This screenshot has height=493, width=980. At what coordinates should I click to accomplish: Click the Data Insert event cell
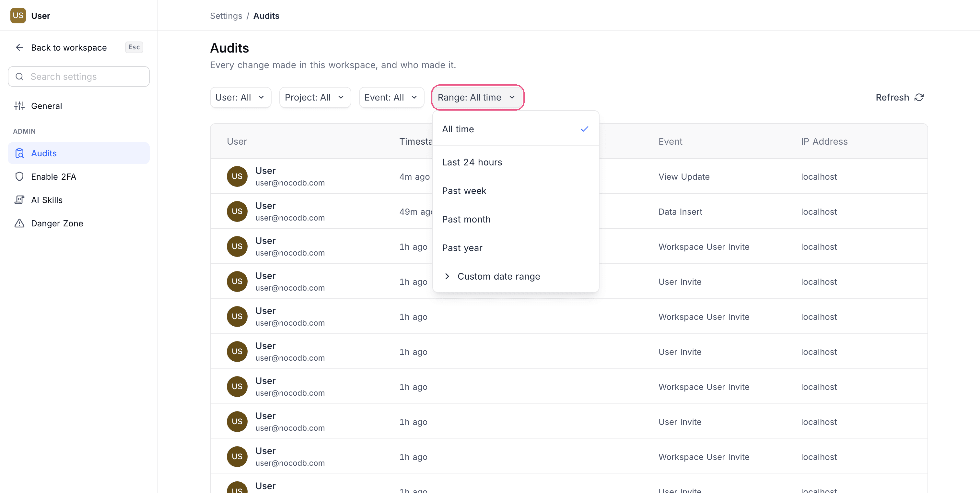tap(680, 212)
